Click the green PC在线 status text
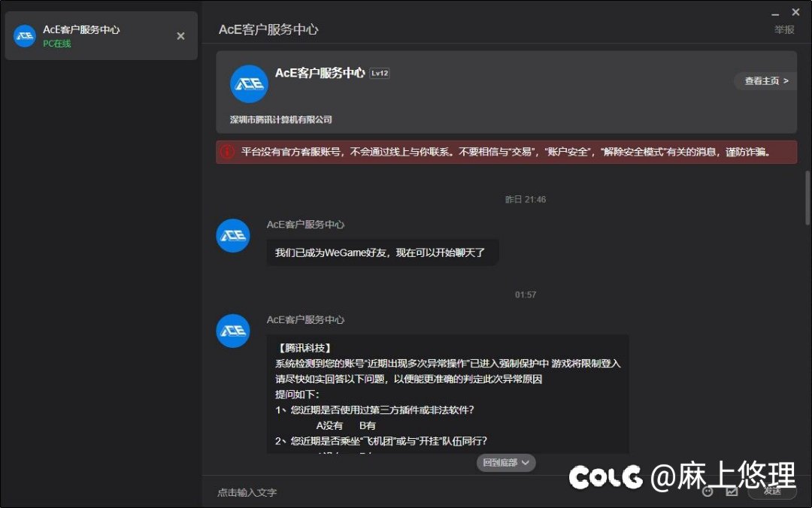 coord(57,44)
